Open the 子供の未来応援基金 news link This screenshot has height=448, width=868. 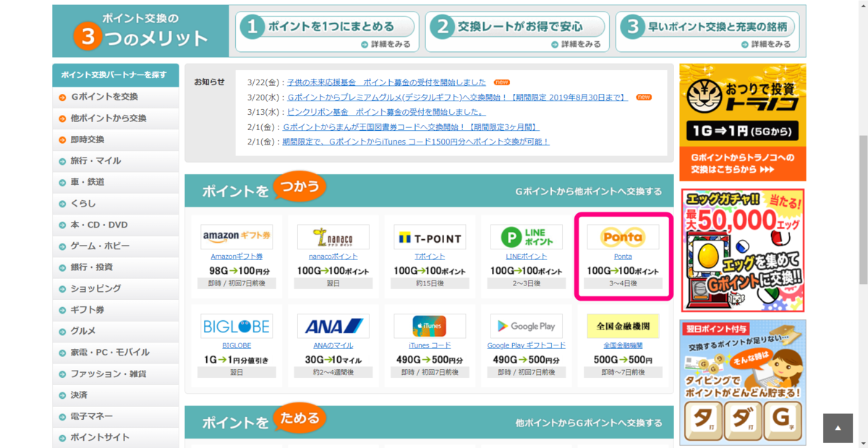[x=386, y=82]
